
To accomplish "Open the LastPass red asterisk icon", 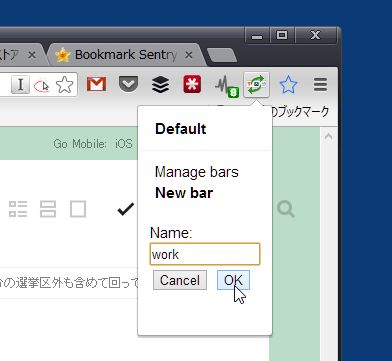I will 192,84.
